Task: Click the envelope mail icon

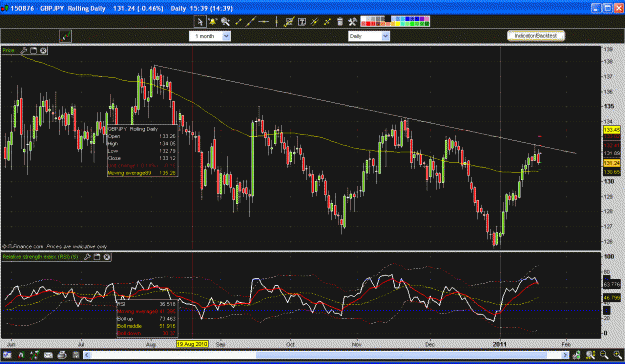Action: [x=48, y=355]
